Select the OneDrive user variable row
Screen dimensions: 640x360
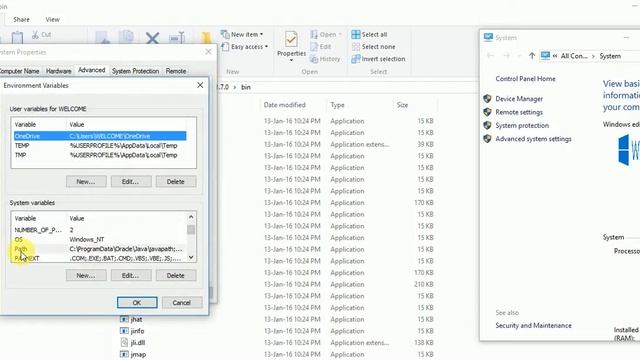pos(100,136)
